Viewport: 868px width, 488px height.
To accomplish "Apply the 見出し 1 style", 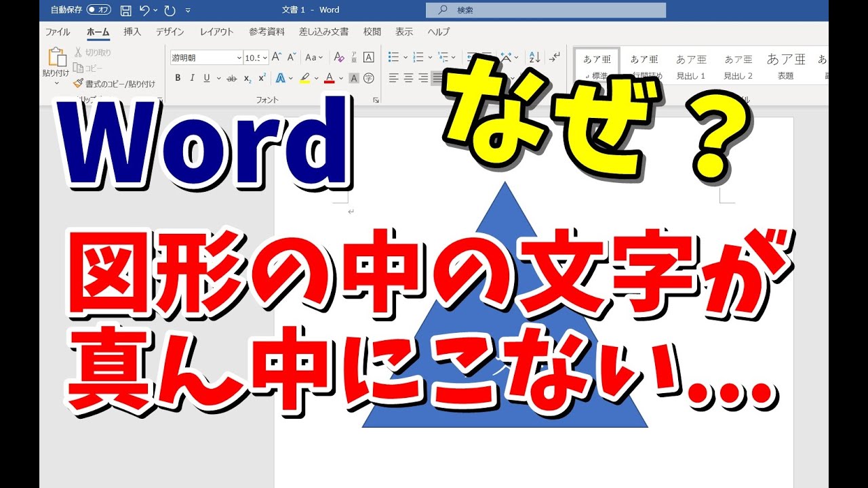I will (691, 66).
